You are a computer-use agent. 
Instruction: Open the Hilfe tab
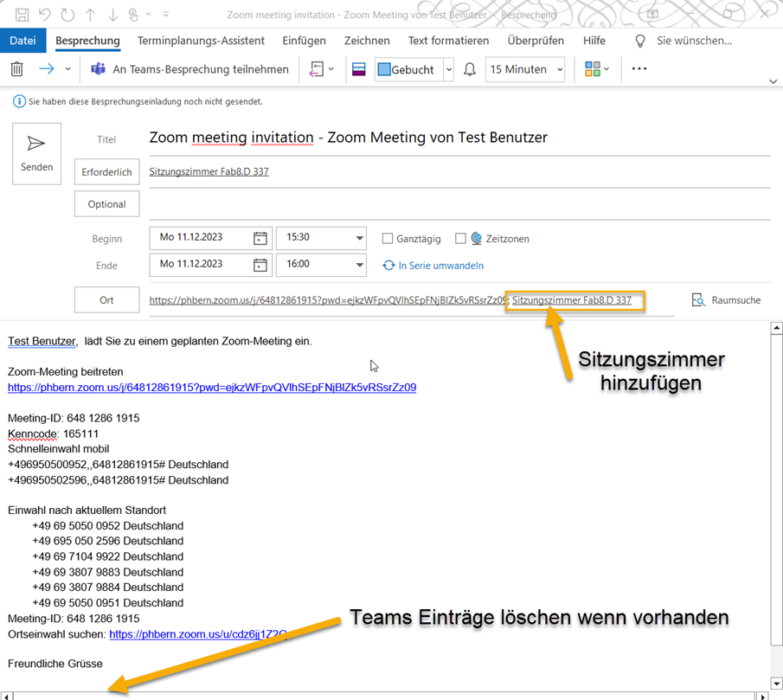click(594, 41)
